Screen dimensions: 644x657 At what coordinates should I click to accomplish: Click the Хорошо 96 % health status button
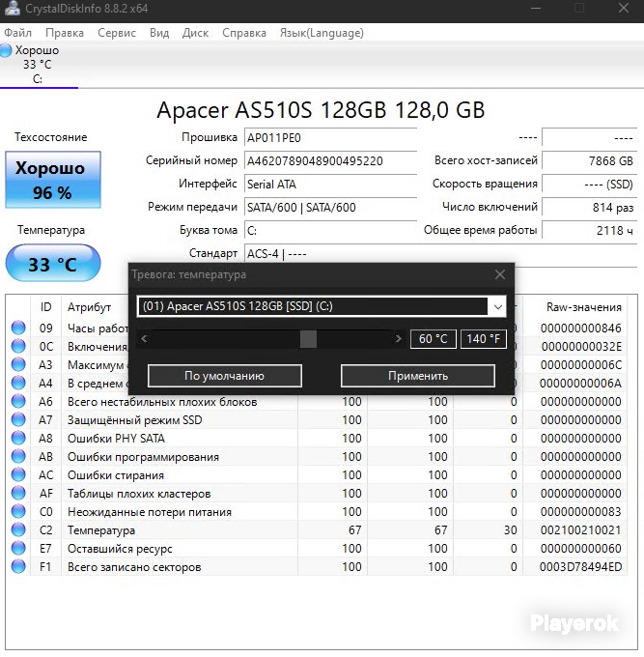53,180
